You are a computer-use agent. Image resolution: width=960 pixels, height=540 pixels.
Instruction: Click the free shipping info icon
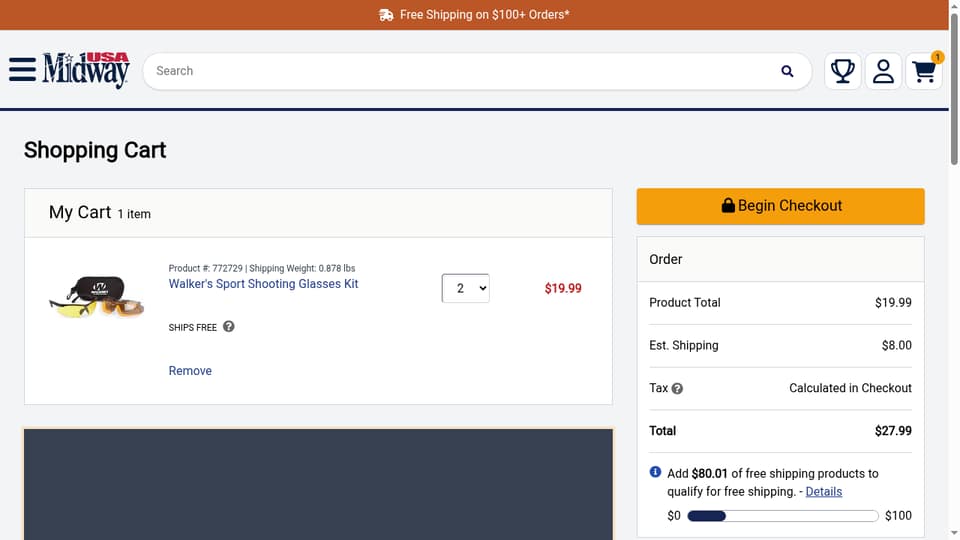click(655, 472)
